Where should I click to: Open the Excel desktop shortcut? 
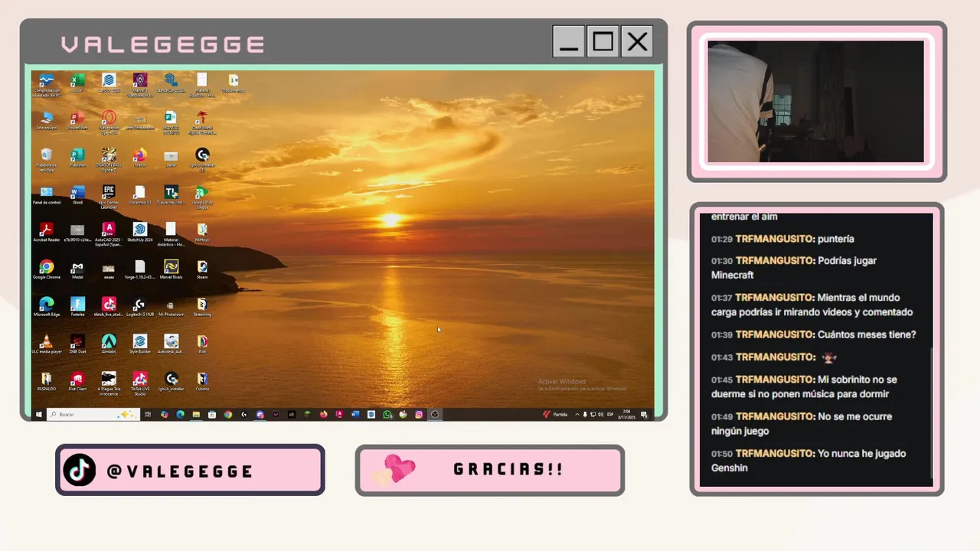[77, 83]
